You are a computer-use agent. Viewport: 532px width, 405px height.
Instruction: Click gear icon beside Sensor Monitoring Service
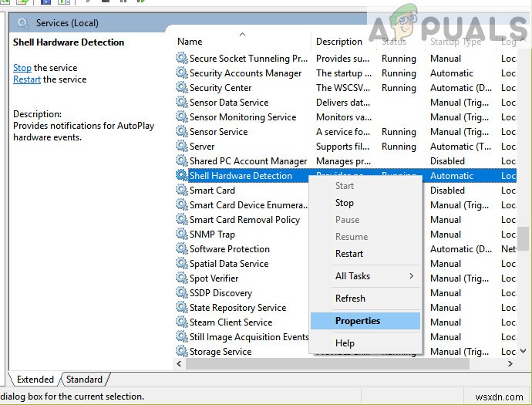(181, 116)
